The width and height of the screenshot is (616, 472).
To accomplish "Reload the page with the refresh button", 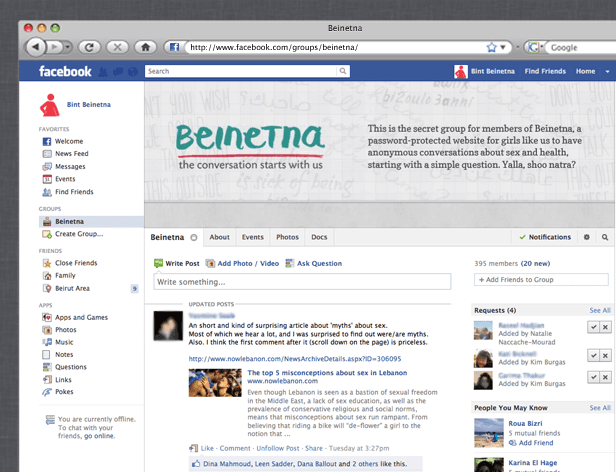I will pos(89,48).
